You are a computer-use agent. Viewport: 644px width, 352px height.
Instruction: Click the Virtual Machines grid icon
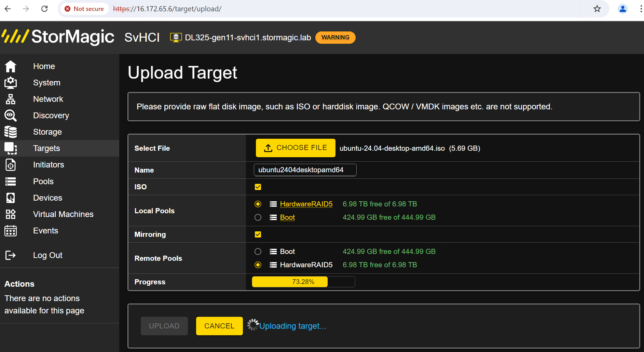[x=11, y=214]
